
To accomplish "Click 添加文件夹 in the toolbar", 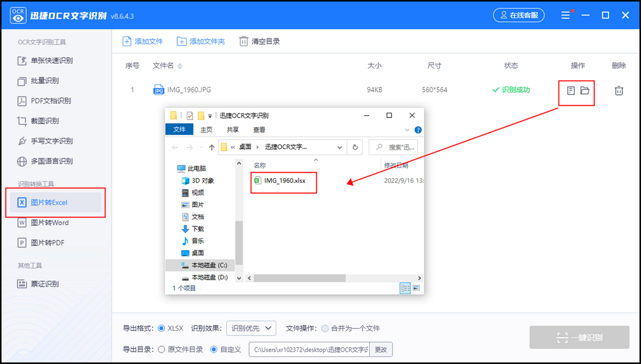I will tap(201, 41).
